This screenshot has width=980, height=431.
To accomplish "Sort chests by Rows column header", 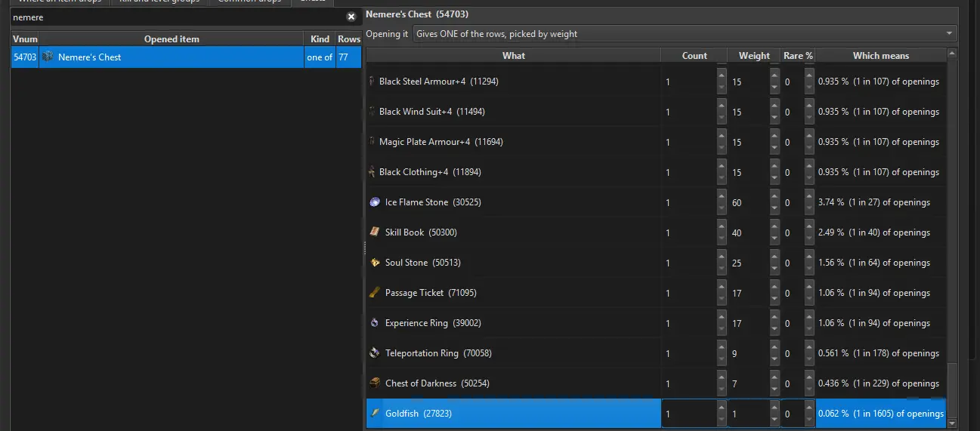I will (x=349, y=38).
